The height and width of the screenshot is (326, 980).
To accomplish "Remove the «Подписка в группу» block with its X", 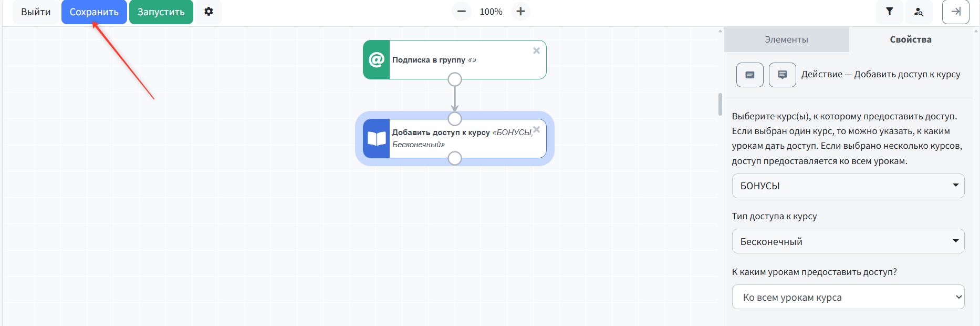I will coord(536,51).
